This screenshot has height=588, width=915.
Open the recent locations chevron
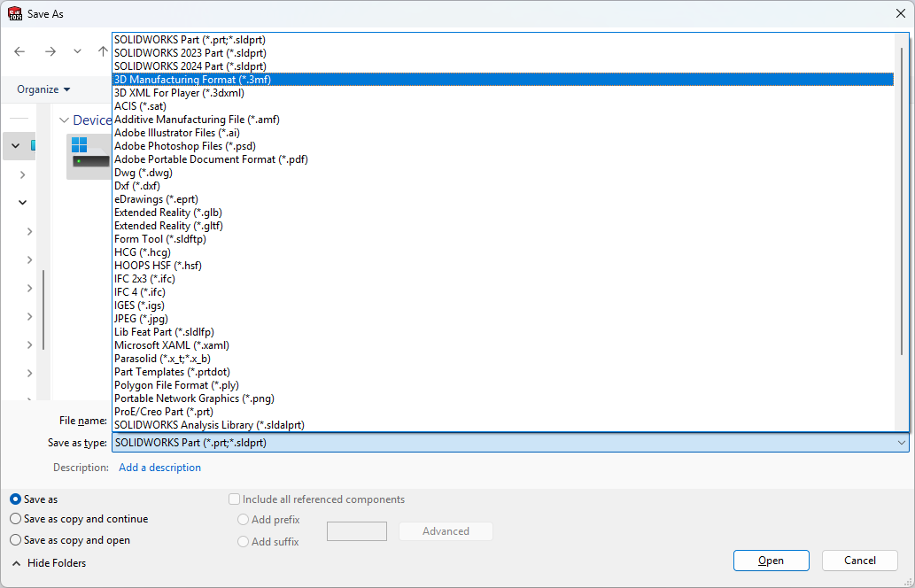77,51
